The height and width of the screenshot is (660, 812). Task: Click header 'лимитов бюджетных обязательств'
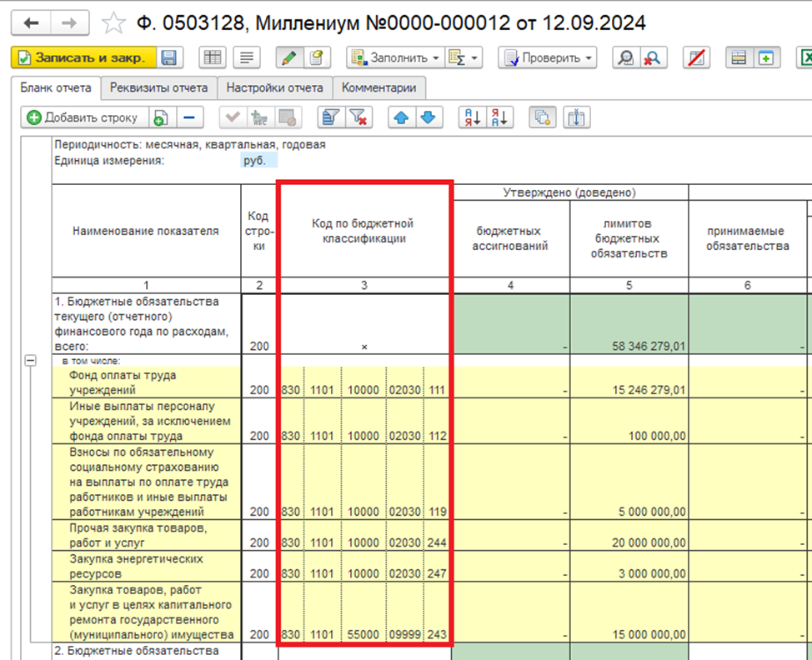tap(629, 238)
